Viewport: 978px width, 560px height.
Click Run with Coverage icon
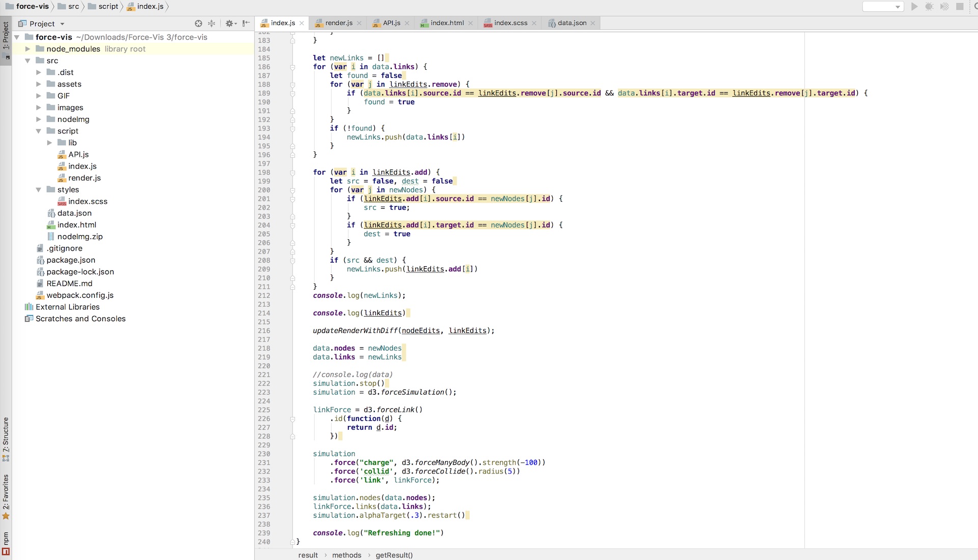pyautogui.click(x=944, y=7)
